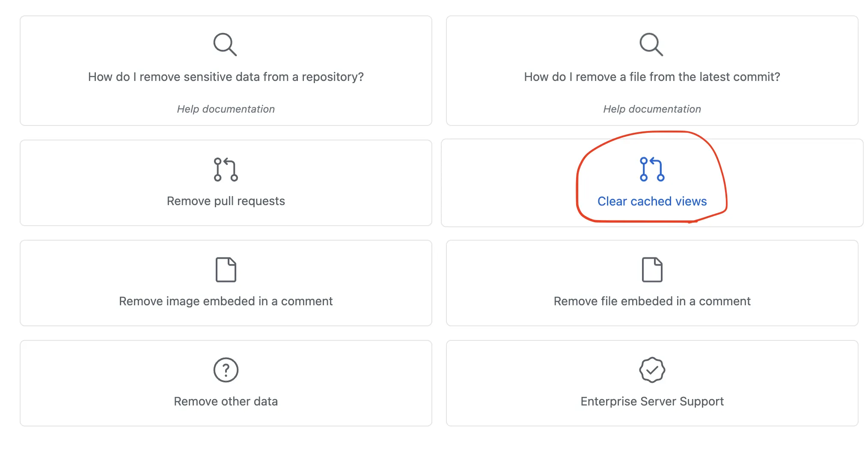Click the search icon above latest commit question
868x453 pixels.
tap(651, 44)
